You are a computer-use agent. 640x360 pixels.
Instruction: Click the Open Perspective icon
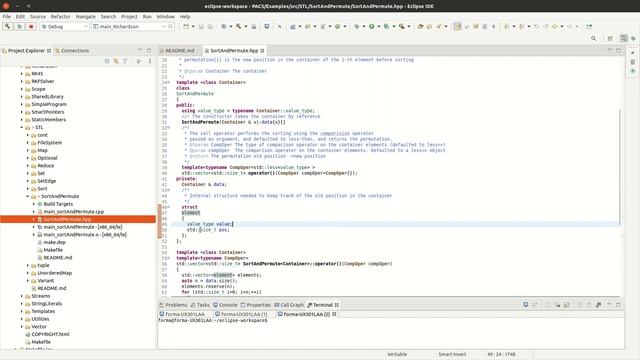(x=610, y=38)
